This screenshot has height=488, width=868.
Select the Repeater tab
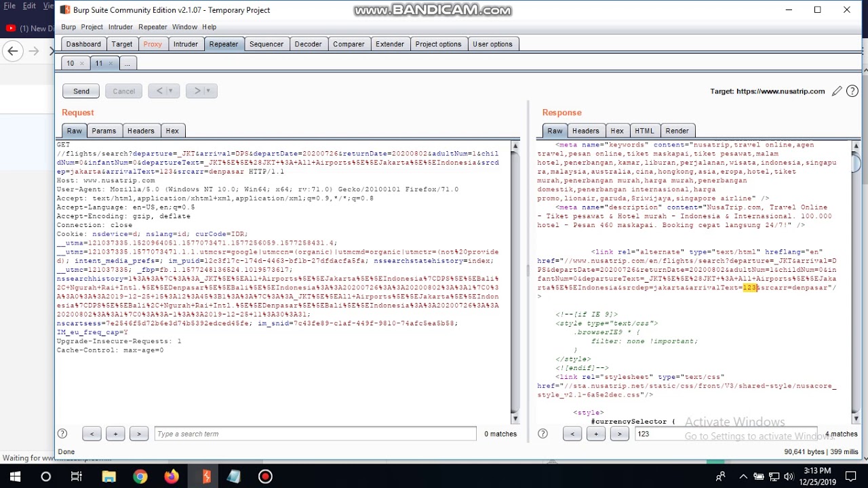(x=224, y=44)
